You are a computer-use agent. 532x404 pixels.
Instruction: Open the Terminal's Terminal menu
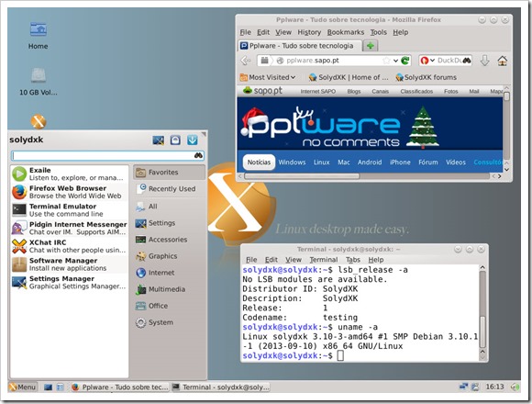324,260
